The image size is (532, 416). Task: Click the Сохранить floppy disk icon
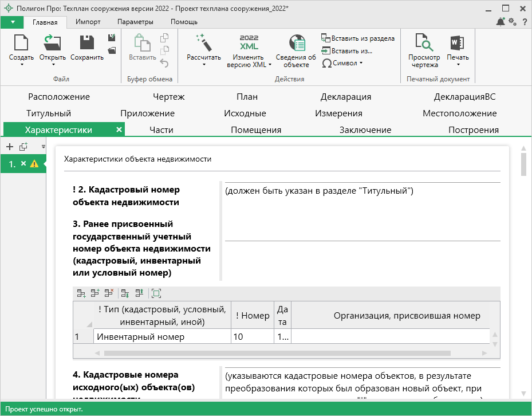pos(86,43)
